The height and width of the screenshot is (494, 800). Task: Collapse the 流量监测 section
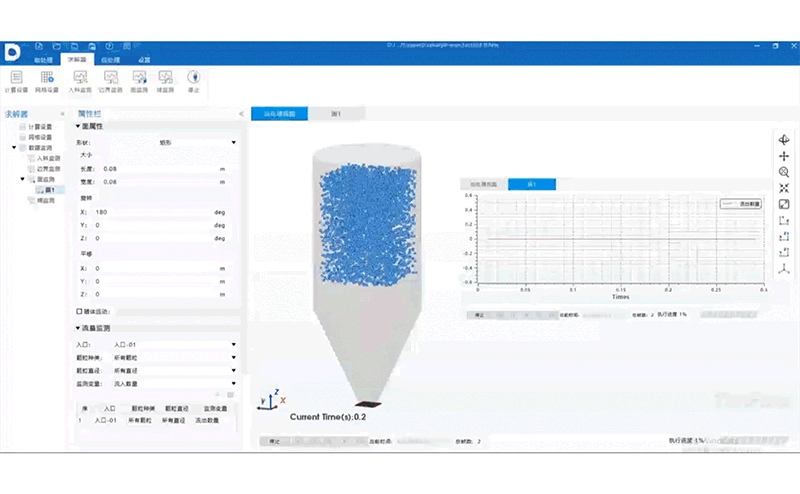point(78,327)
